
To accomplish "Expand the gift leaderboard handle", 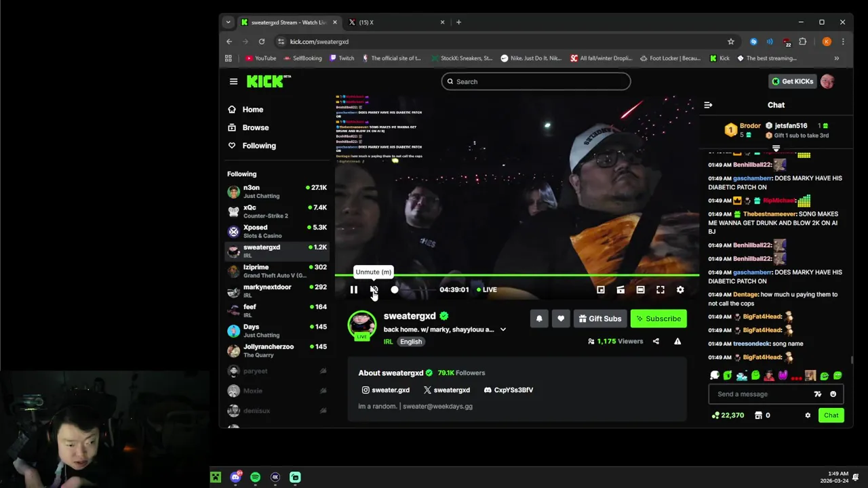I will click(x=776, y=148).
